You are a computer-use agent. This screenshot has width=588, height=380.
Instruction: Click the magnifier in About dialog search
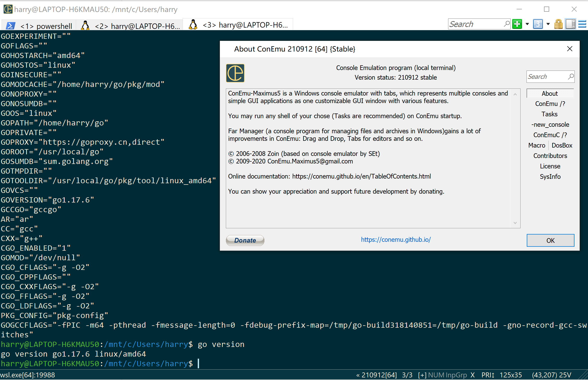(571, 77)
